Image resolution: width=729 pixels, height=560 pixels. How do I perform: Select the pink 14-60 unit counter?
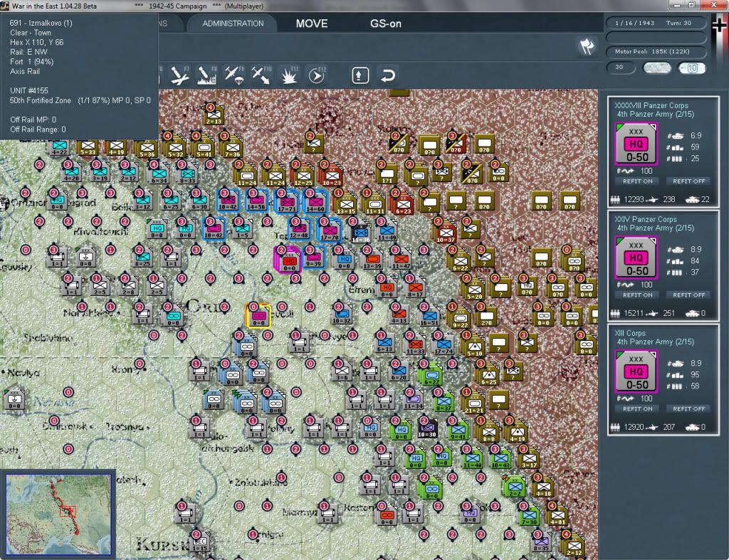click(x=315, y=201)
